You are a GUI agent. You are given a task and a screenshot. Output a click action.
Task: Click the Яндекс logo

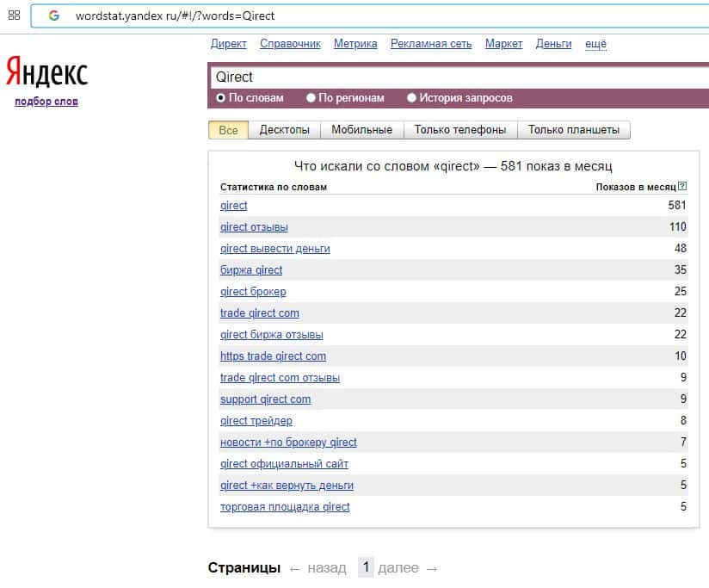tap(46, 73)
